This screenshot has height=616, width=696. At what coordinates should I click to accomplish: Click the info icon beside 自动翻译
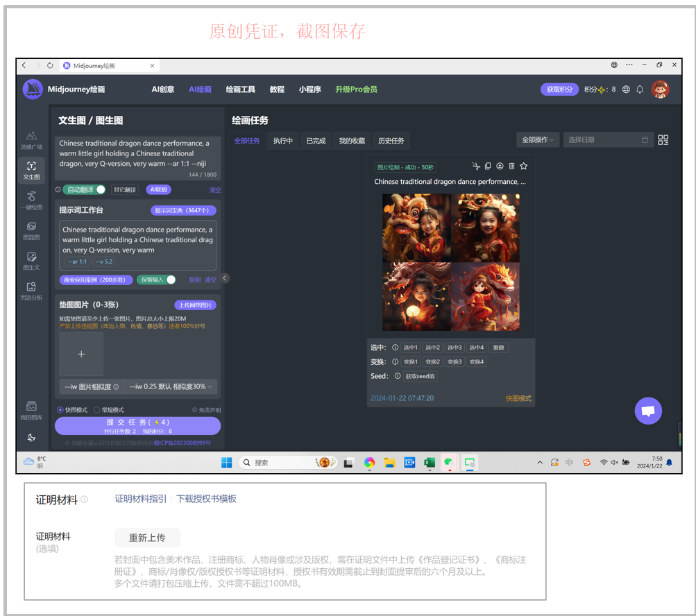pos(58,189)
